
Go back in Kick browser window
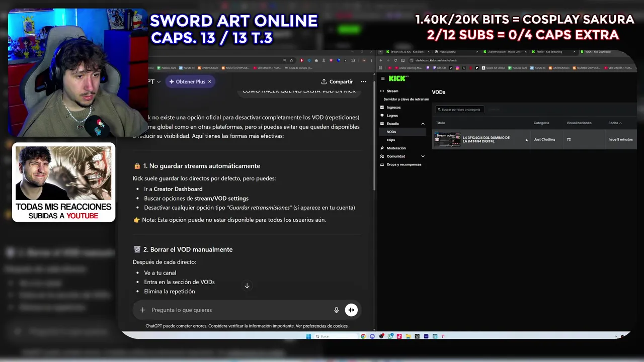pos(381,60)
